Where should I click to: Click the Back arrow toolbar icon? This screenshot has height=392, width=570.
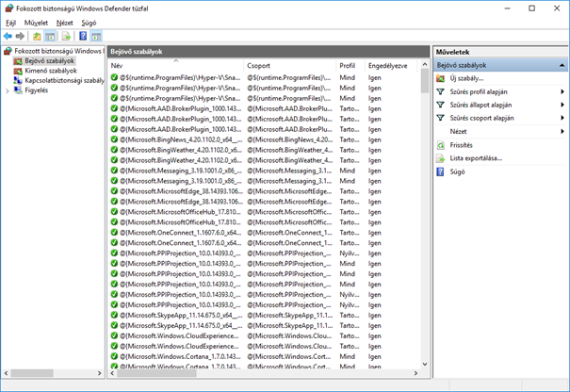point(8,36)
